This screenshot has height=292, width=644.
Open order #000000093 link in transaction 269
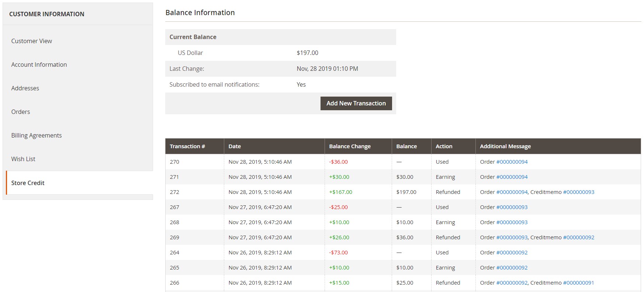click(x=512, y=237)
